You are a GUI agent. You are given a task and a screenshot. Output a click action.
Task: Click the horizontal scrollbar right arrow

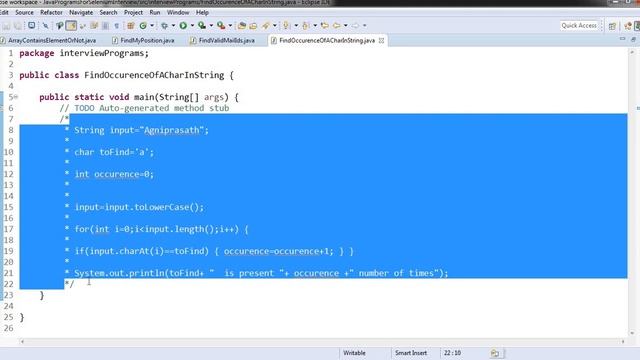pyautogui.click(x=623, y=342)
